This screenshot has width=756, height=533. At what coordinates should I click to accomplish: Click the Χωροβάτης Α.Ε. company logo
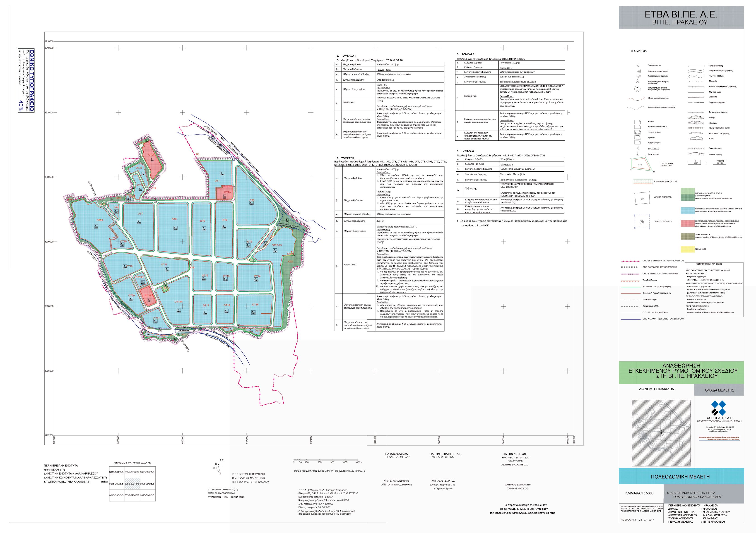point(718,408)
